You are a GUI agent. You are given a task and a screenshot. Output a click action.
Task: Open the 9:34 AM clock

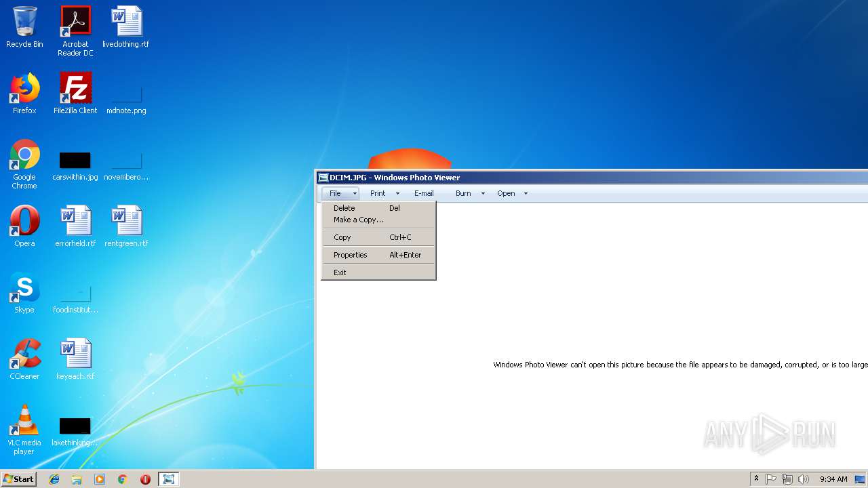tap(833, 479)
